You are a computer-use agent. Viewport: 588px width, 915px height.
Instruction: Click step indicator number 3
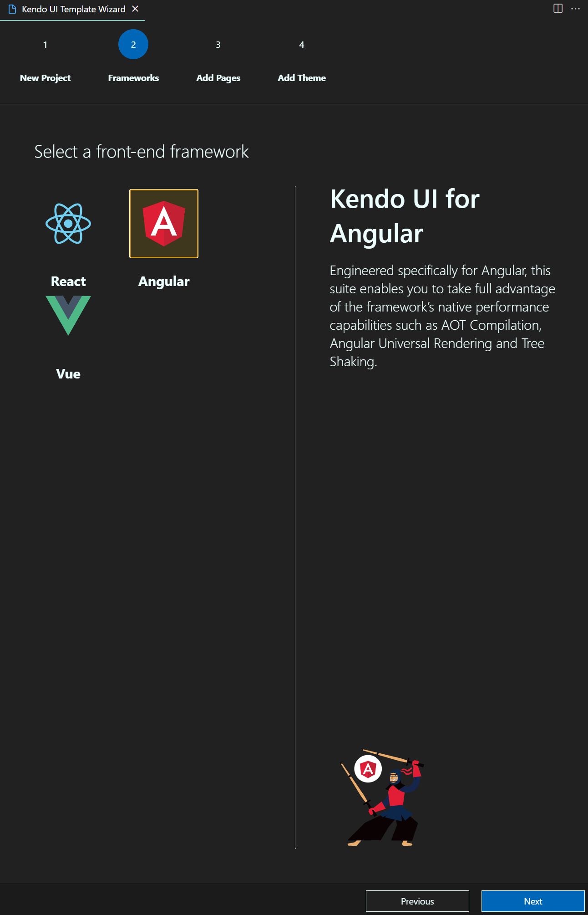coord(218,45)
